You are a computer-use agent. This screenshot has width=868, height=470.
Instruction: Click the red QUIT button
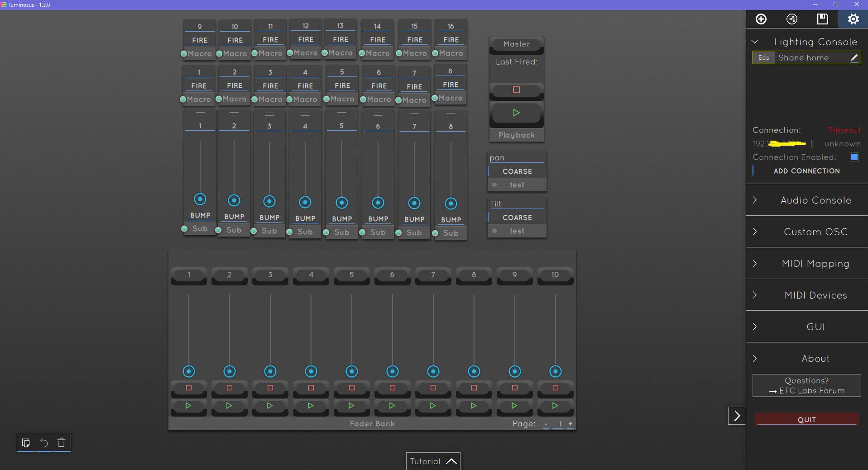806,419
